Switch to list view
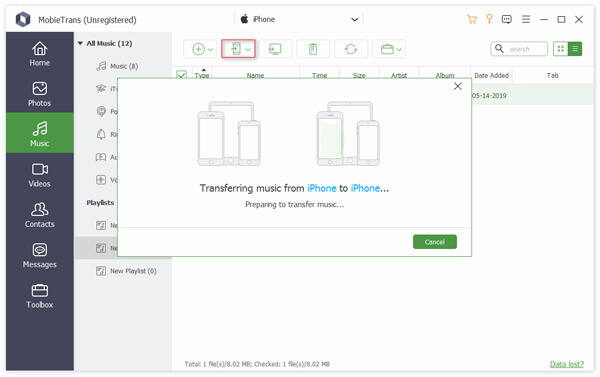Image resolution: width=600 pixels, height=377 pixels. coord(575,49)
